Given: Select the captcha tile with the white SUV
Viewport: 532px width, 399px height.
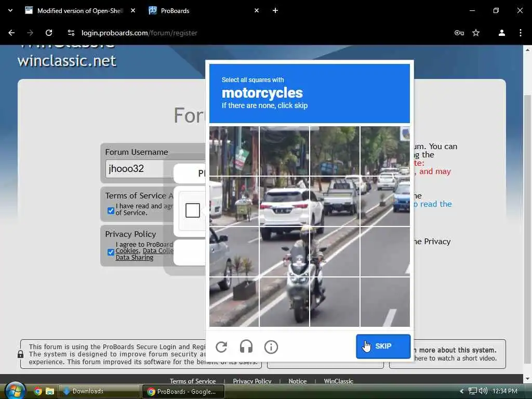Looking at the screenshot, I should click(284, 201).
